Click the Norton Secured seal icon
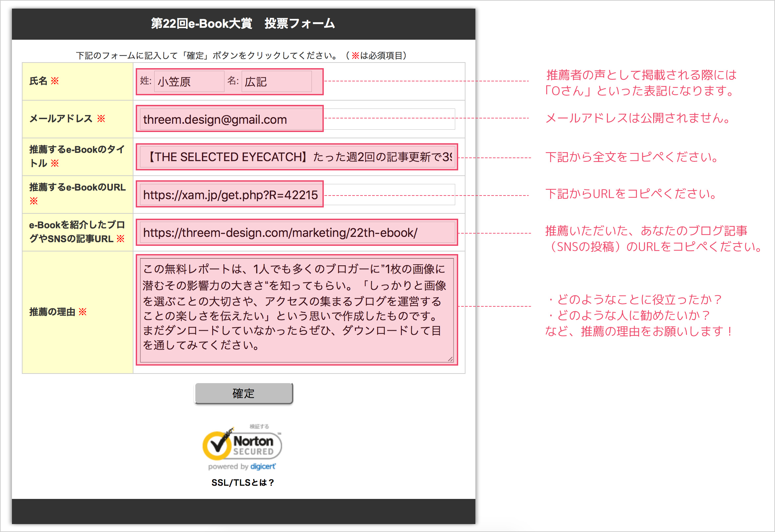This screenshot has width=775, height=532. coord(242,445)
